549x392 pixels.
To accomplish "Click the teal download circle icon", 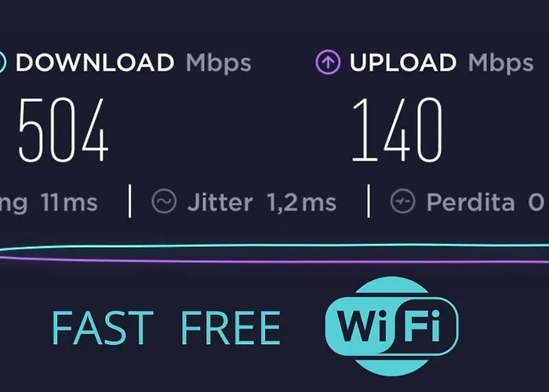I will coord(2,62).
